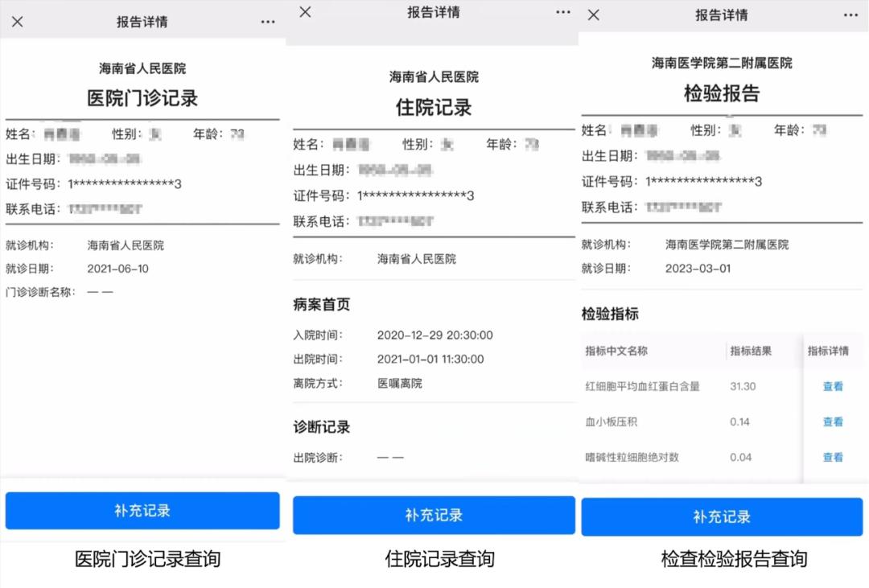The height and width of the screenshot is (588, 869).
Task: View details for 嗜碱性粒细胞绝对数
Action: 833,457
